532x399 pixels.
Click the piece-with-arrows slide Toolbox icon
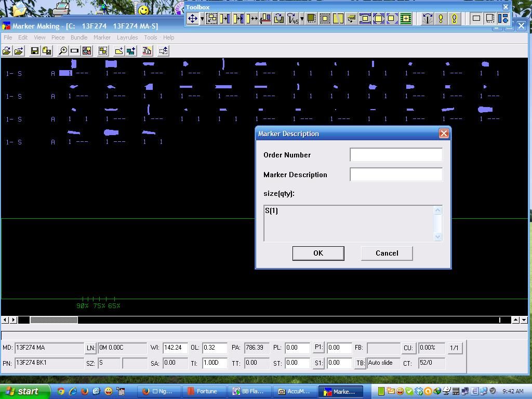[x=252, y=18]
